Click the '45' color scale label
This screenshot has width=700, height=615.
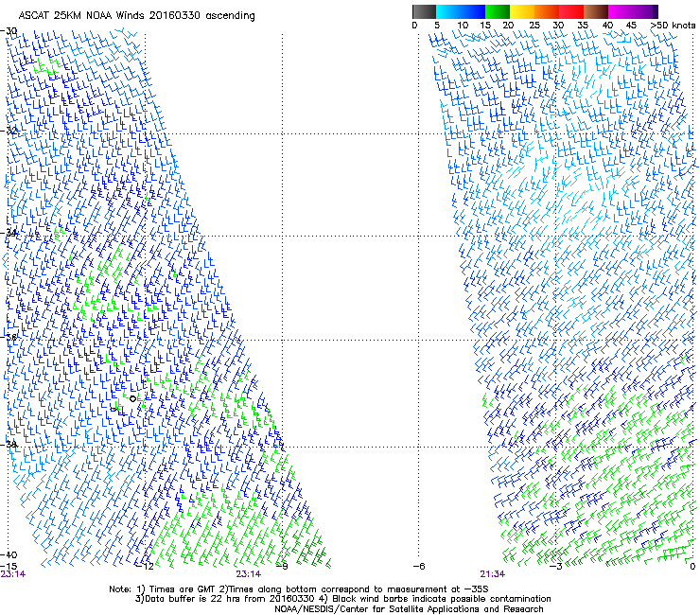(x=631, y=26)
